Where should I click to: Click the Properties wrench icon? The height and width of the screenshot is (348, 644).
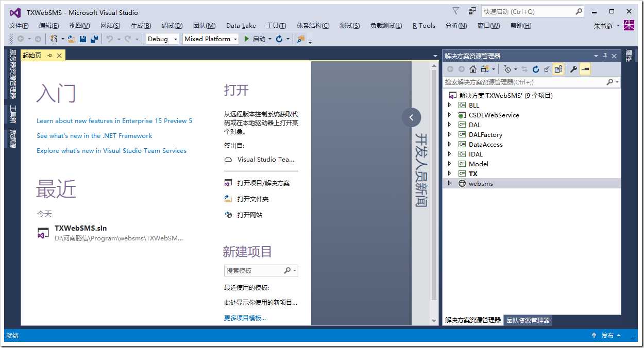click(x=573, y=69)
